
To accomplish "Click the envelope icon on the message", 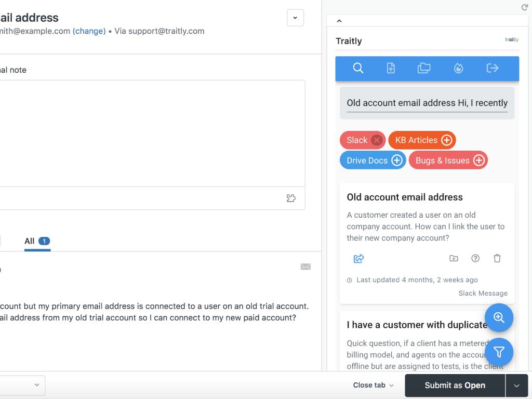I will click(x=305, y=267).
